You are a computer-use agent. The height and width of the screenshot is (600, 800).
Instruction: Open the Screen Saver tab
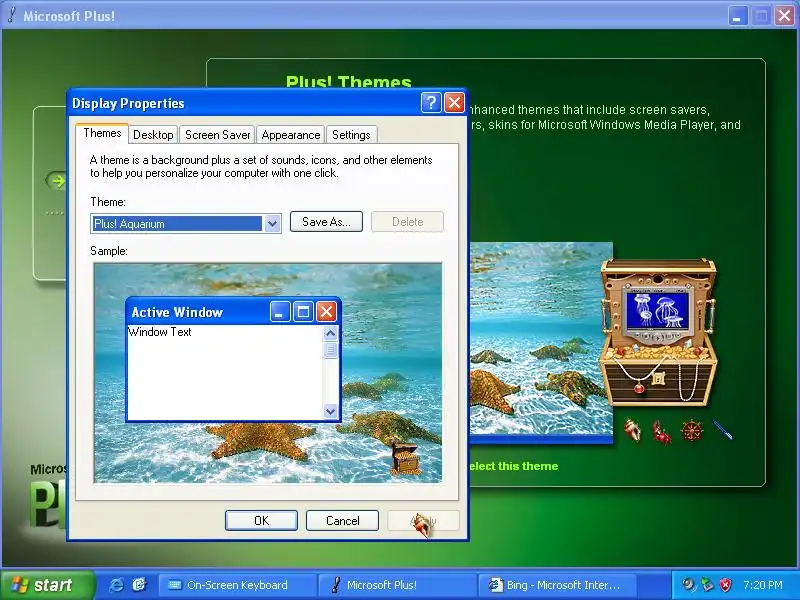[217, 135]
